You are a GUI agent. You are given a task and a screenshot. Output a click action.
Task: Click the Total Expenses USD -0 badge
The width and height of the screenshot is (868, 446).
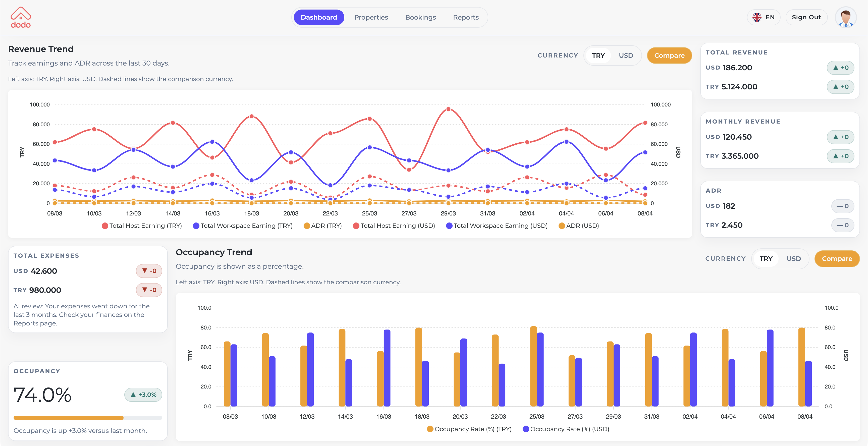(x=149, y=270)
